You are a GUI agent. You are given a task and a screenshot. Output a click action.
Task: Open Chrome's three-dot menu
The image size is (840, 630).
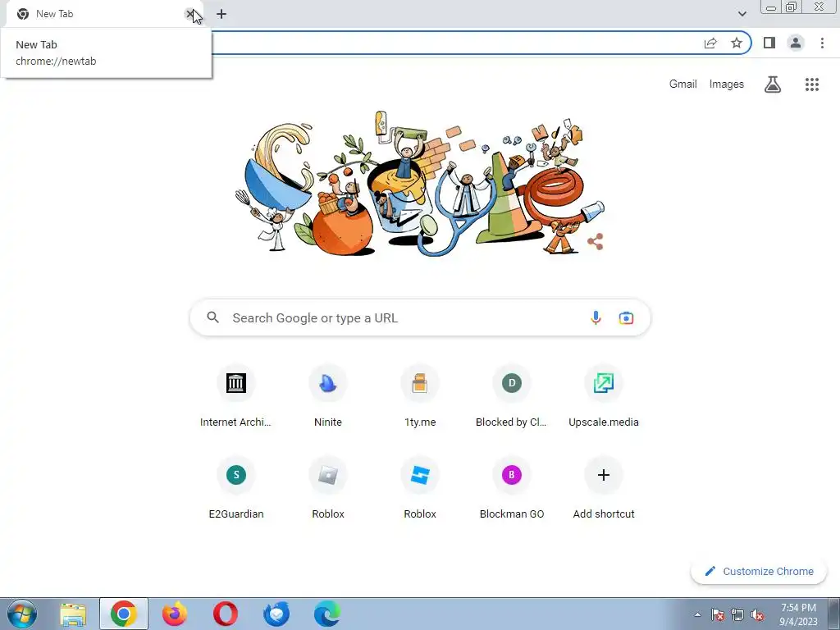point(822,43)
